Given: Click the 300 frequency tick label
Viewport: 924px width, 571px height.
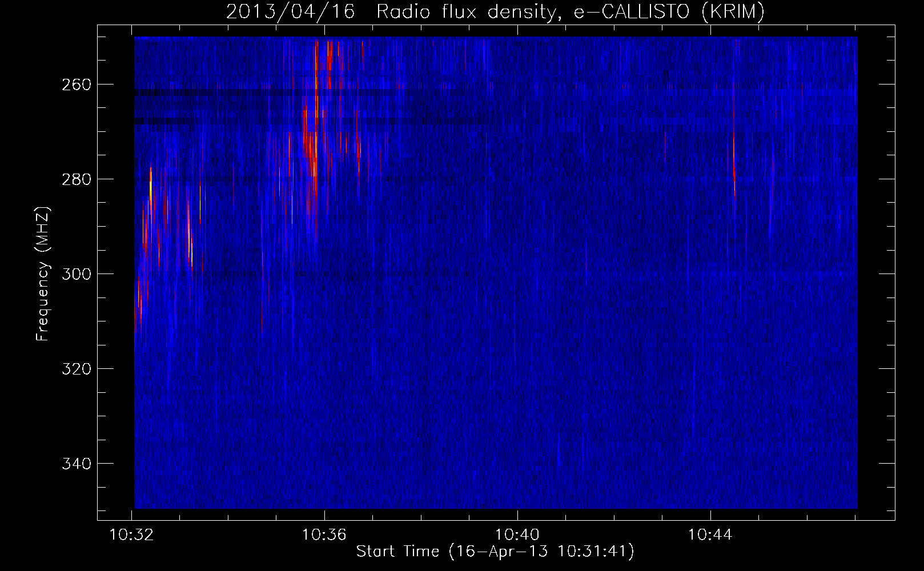Looking at the screenshot, I should [x=76, y=274].
